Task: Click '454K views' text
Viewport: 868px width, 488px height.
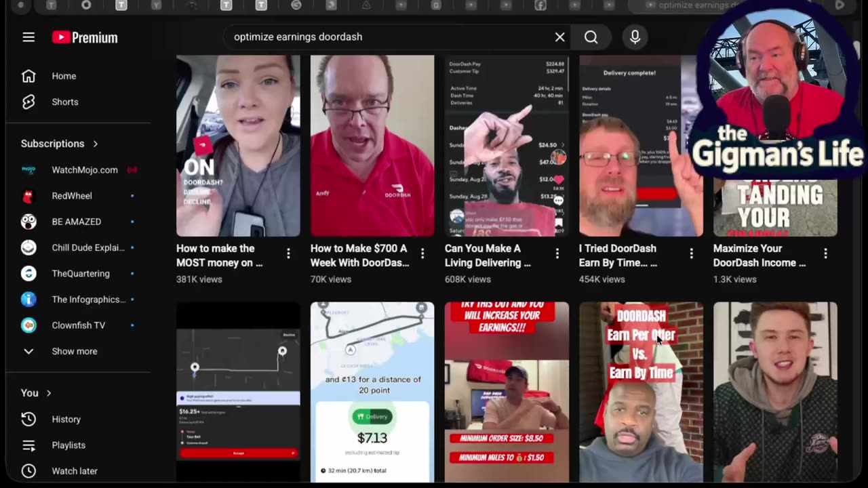Action: 602,279
